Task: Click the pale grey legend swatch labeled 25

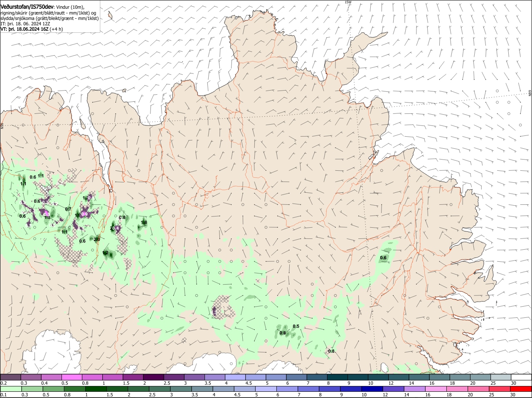Action: 501,377
